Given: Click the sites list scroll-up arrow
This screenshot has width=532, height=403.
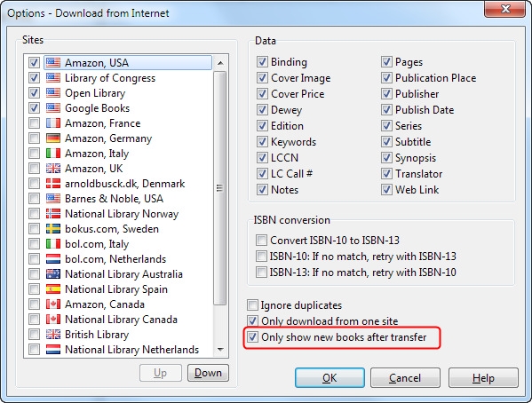Looking at the screenshot, I should coord(220,63).
